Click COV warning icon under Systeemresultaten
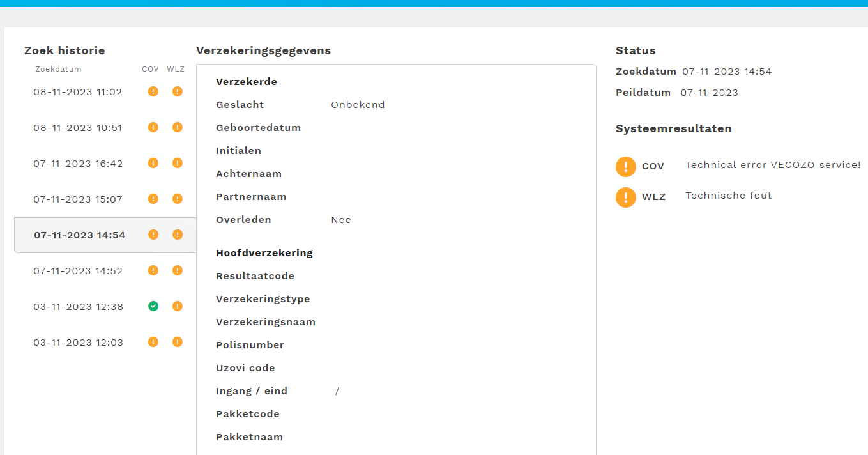The height and width of the screenshot is (455, 868). (626, 167)
